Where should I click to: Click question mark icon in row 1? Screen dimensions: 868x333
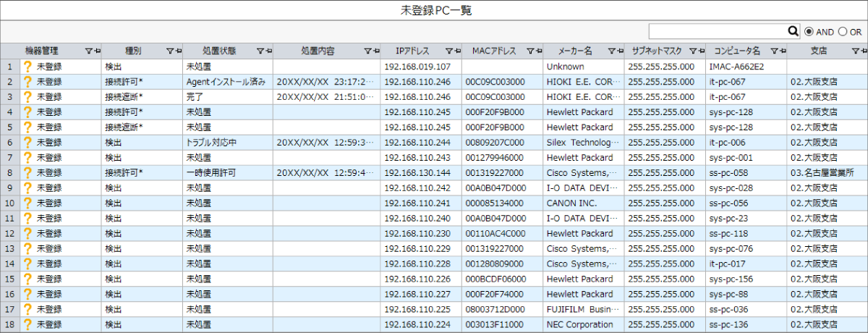[28, 66]
